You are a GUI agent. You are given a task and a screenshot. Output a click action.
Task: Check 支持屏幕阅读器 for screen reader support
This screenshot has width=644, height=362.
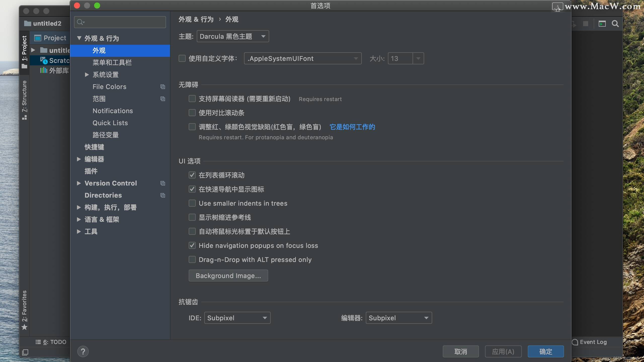[x=192, y=99]
